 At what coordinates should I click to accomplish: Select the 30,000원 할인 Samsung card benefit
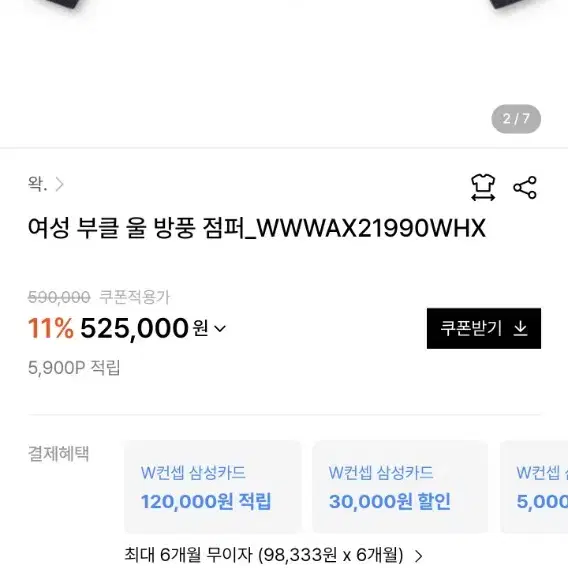[400, 486]
